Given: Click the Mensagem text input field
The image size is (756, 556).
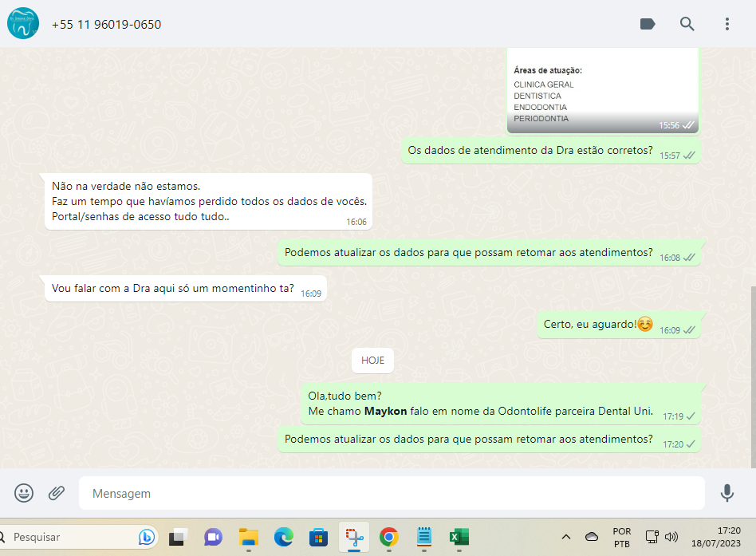Looking at the screenshot, I should click(x=392, y=493).
